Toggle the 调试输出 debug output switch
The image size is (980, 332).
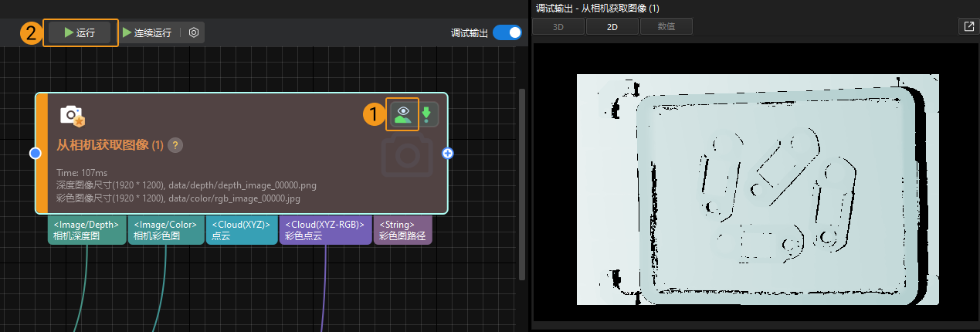[x=507, y=32]
